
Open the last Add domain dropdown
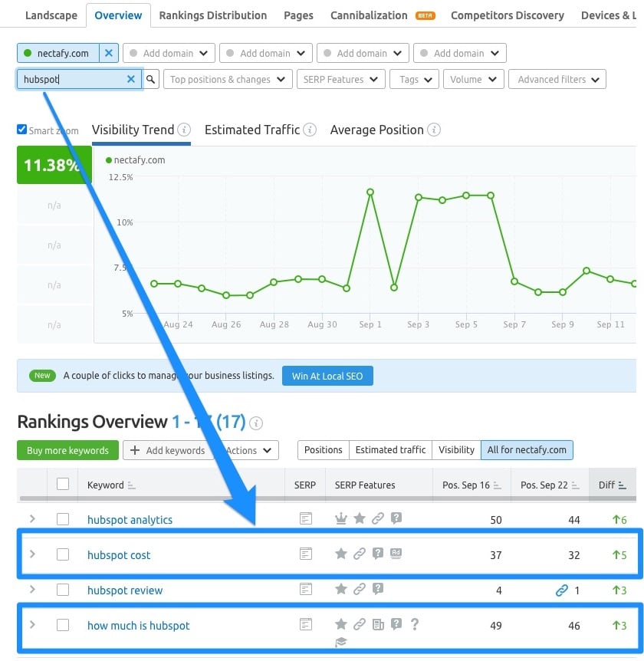pyautogui.click(x=460, y=53)
